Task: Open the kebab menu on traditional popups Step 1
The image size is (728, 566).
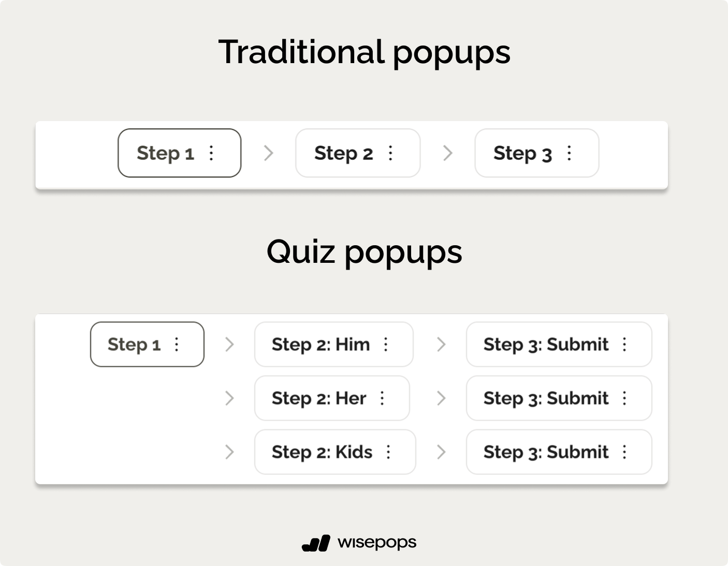Action: tap(211, 153)
